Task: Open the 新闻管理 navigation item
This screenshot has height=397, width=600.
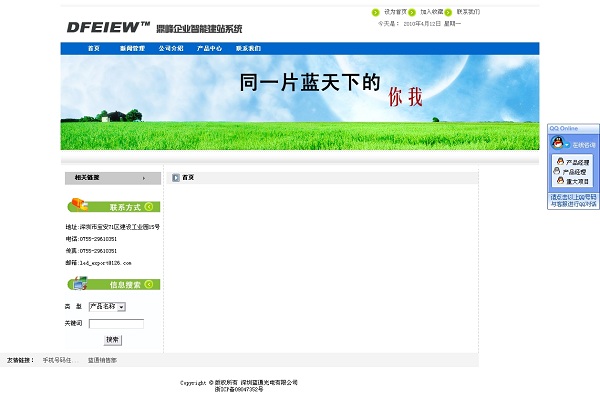Action: point(132,48)
